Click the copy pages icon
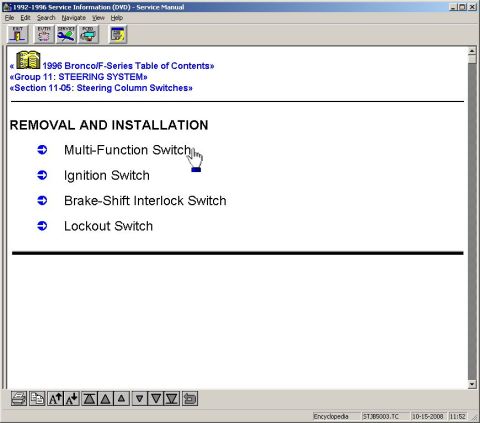This screenshot has width=480, height=423. coord(37,398)
